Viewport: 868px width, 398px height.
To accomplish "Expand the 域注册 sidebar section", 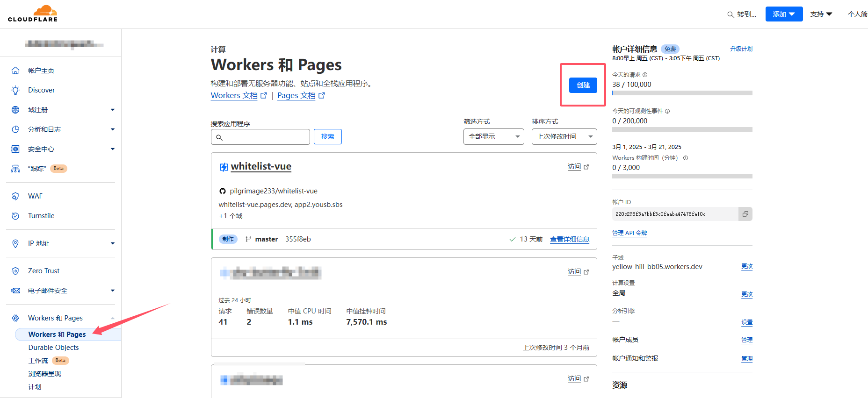I will (113, 110).
